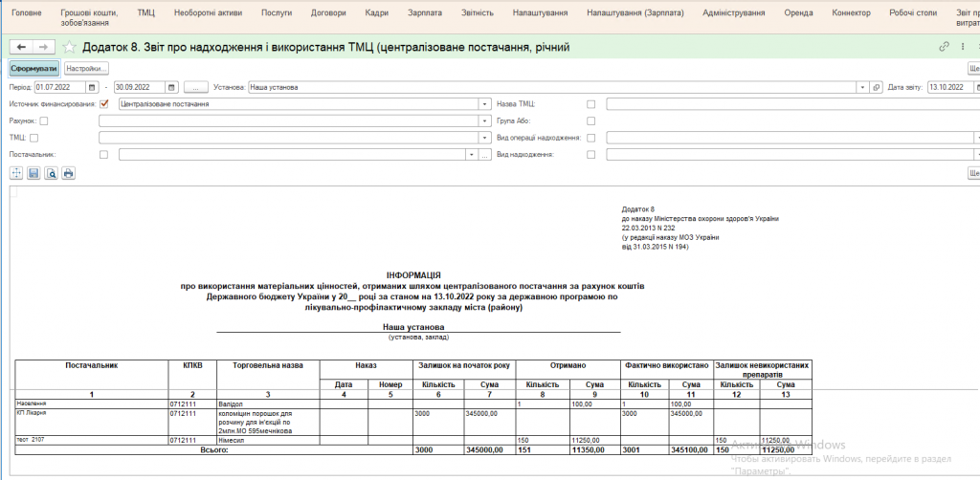Open the Централізоване постачання source dropdown
The image size is (980, 480).
coord(485,103)
